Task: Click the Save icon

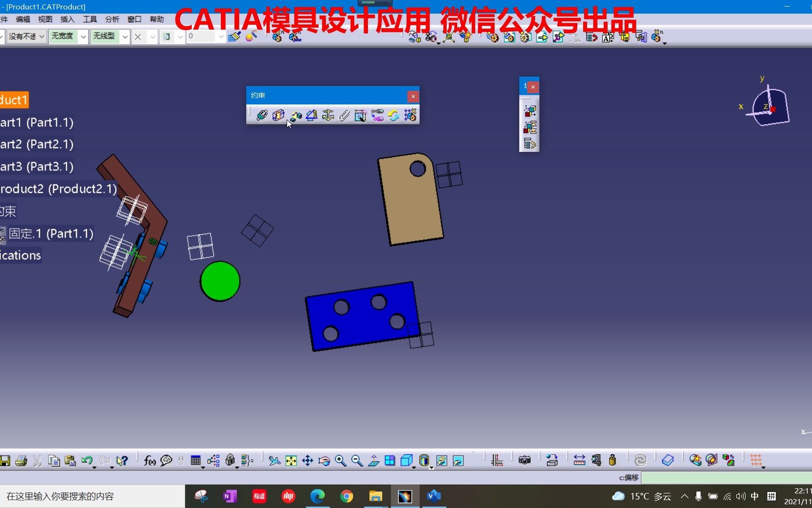Action: pyautogui.click(x=5, y=460)
